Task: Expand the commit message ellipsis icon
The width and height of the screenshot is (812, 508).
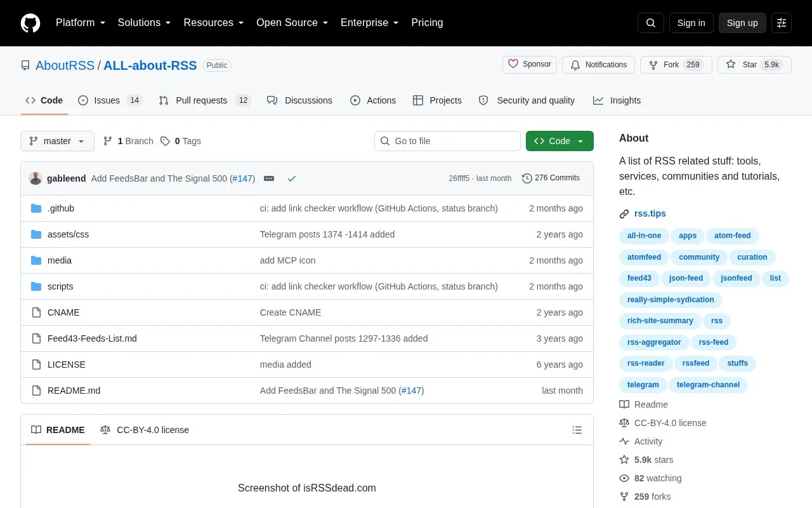Action: tap(269, 178)
